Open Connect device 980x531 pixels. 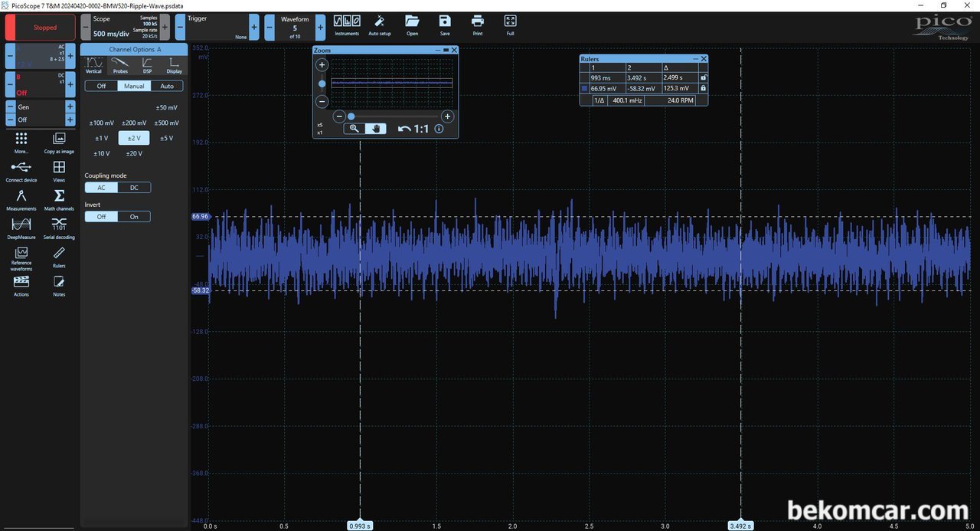tap(21, 172)
